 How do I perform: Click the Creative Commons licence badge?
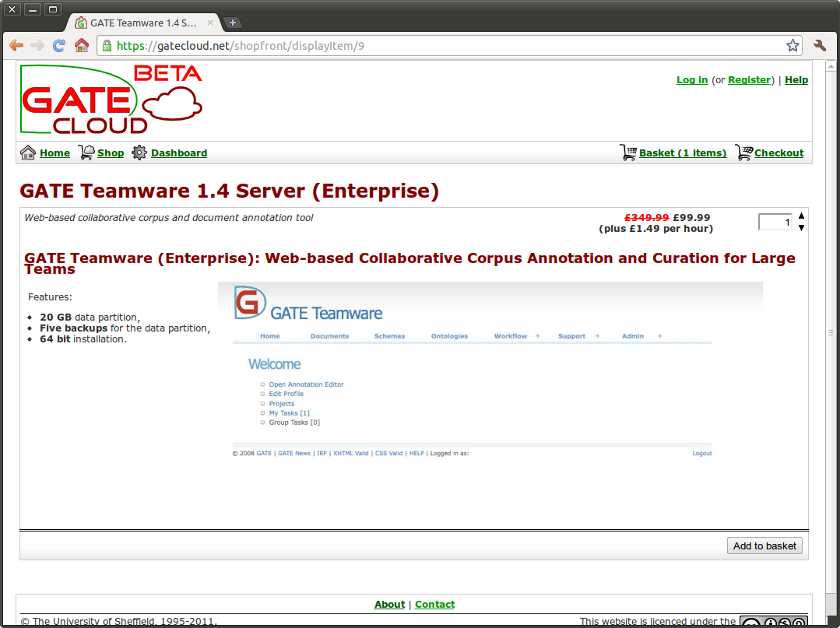[774, 622]
